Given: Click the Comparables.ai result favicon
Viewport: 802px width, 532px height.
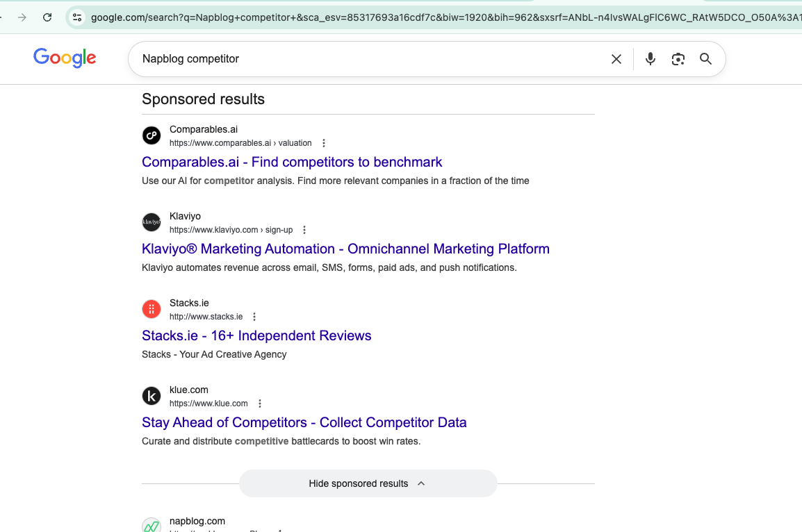Looking at the screenshot, I should click(x=152, y=135).
